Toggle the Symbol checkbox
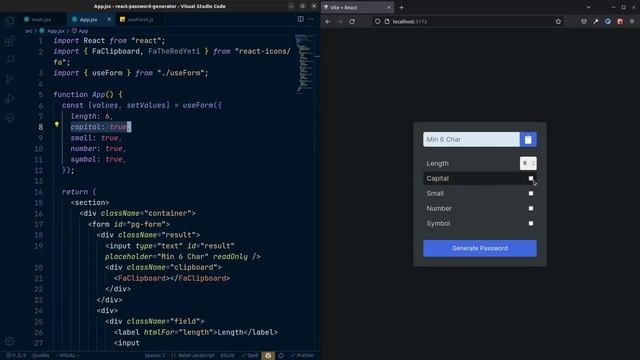The height and width of the screenshot is (360, 640). 531,224
